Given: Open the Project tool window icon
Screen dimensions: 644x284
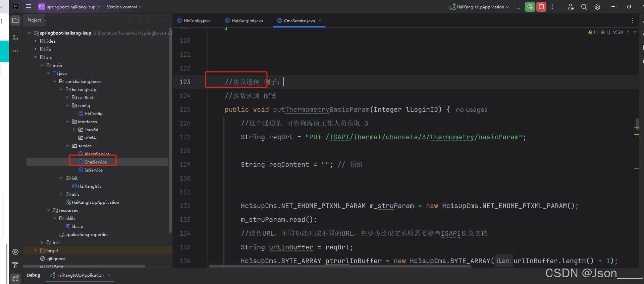Looking at the screenshot, I should click(15, 20).
